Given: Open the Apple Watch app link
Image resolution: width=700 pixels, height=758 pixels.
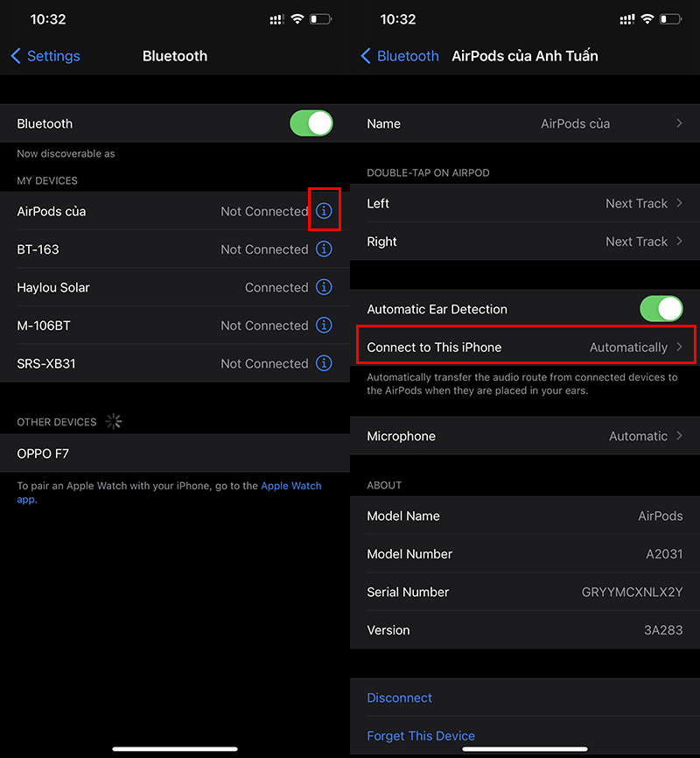Looking at the screenshot, I should pyautogui.click(x=290, y=486).
